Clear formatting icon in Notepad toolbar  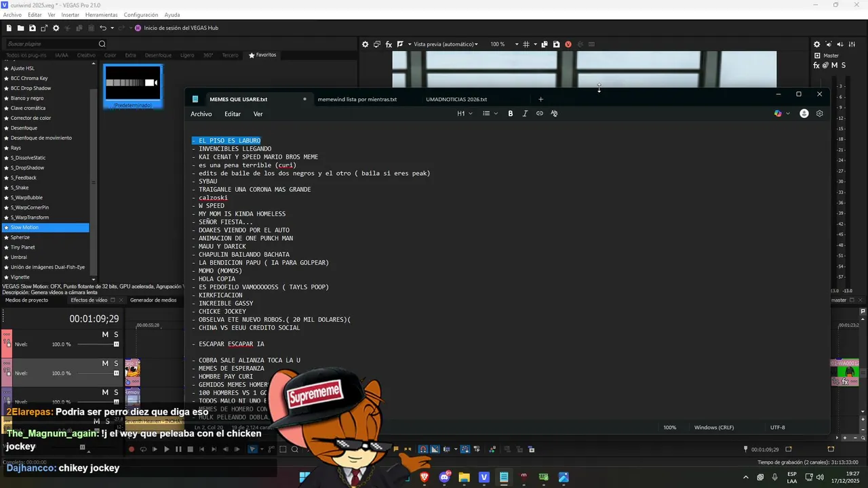(554, 114)
